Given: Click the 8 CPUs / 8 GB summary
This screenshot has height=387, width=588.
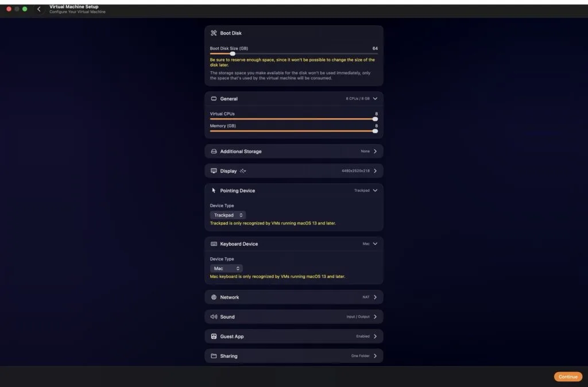Looking at the screenshot, I should coord(358,99).
